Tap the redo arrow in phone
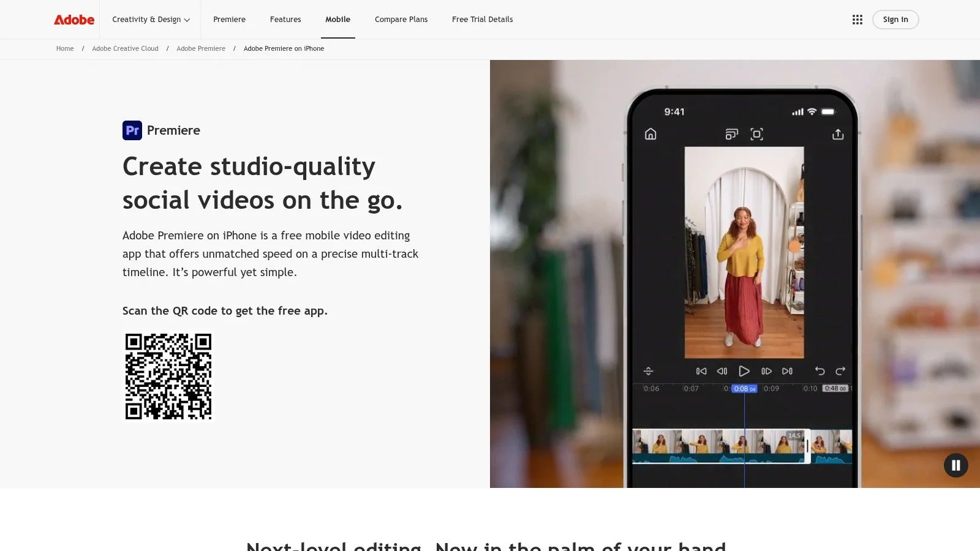 [840, 371]
